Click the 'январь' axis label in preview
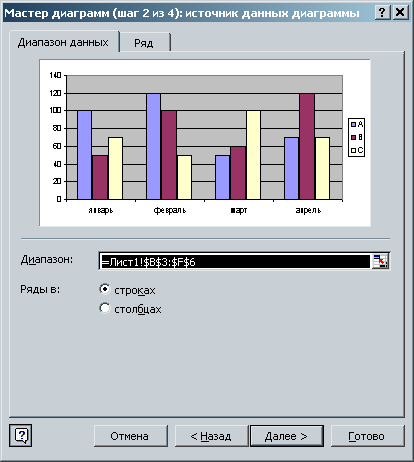414x462 pixels. 101,210
